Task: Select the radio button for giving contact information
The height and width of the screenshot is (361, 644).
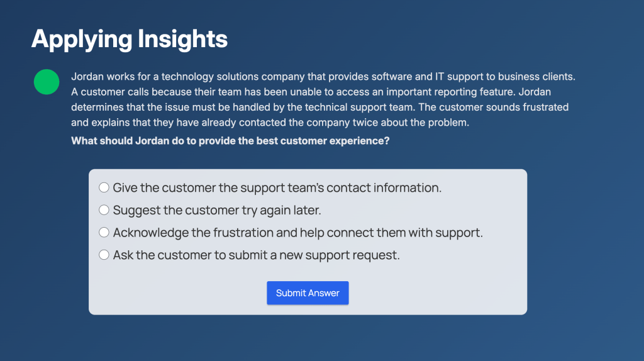Action: (104, 187)
